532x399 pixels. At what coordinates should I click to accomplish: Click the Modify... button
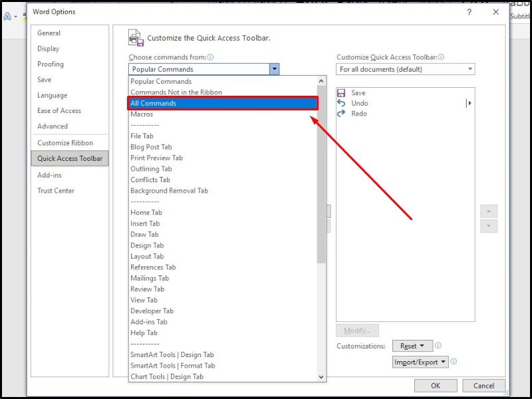click(357, 331)
